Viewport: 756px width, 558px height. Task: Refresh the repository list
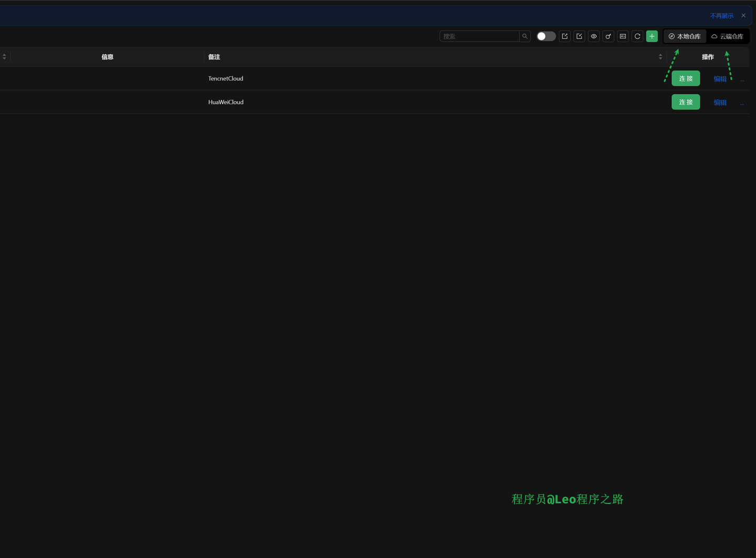[x=637, y=36]
